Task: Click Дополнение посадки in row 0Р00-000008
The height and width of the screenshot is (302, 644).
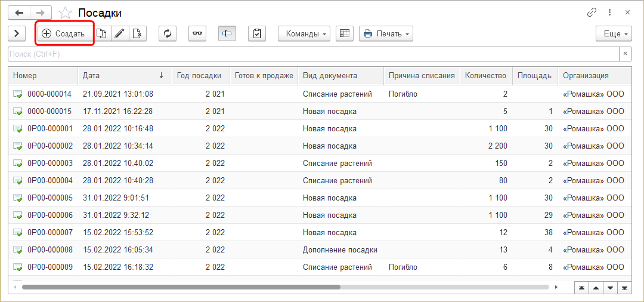Action: 340,249
